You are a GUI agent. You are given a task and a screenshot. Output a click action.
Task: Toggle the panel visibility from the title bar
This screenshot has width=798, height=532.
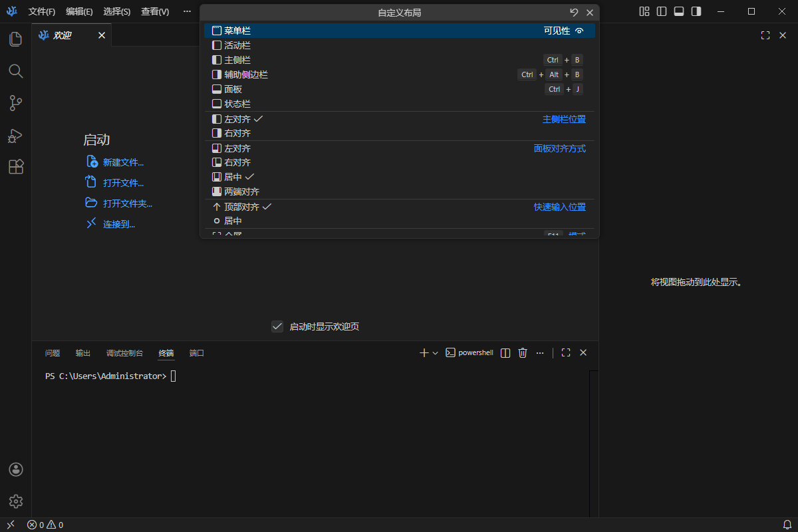(x=678, y=11)
